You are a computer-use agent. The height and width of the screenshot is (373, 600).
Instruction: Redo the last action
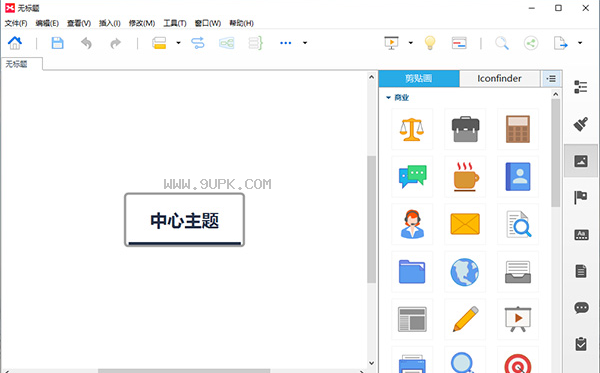point(115,43)
